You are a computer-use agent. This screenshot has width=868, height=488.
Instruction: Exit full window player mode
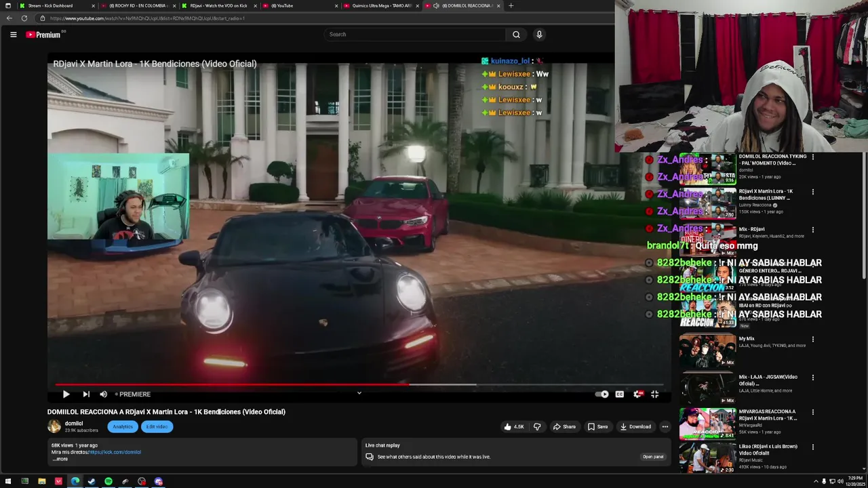pyautogui.click(x=654, y=394)
